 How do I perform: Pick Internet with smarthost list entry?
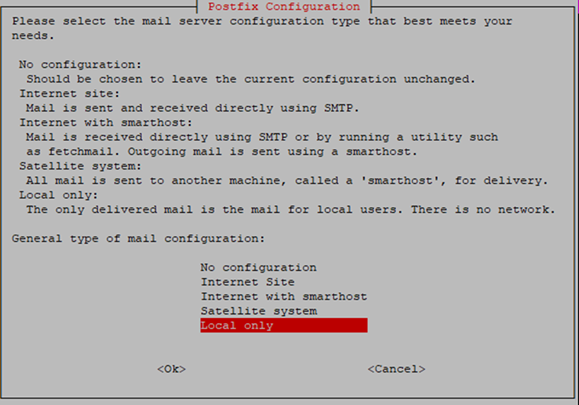click(x=284, y=296)
